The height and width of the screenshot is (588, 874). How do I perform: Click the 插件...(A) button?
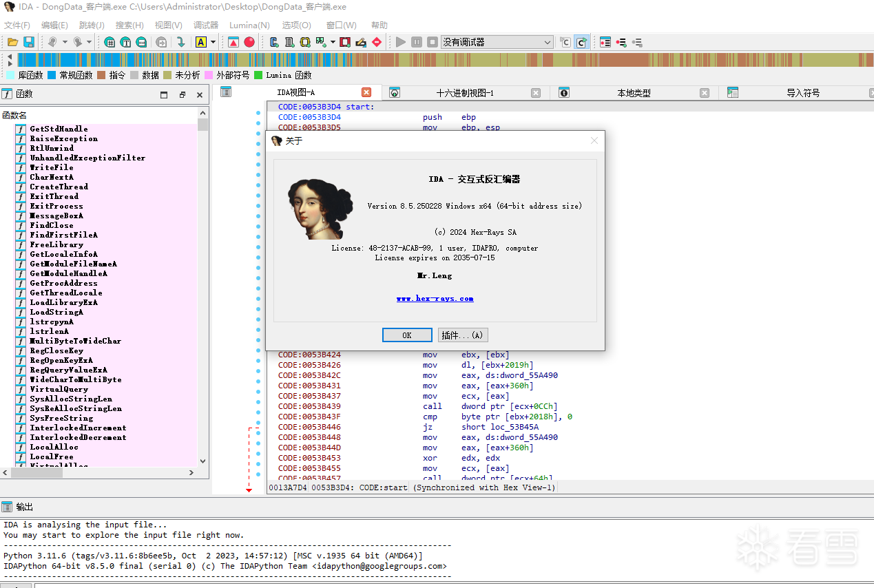463,335
